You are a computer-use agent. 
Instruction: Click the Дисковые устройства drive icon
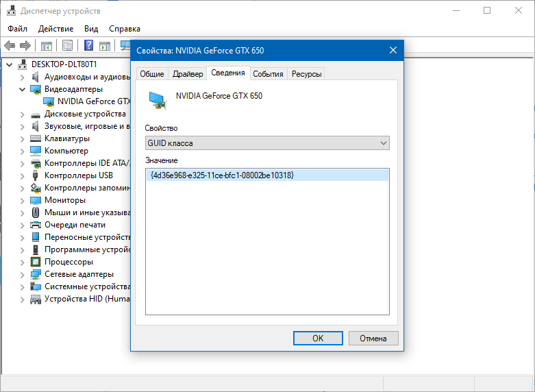pyautogui.click(x=36, y=114)
